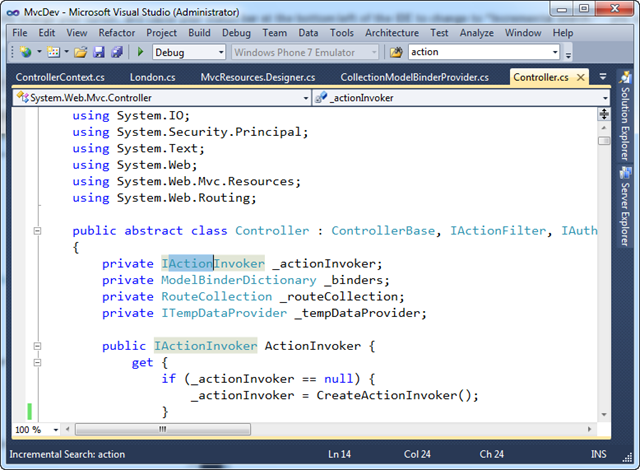This screenshot has height=470, width=640.
Task: Click the New Project toolbar icon
Action: 26,52
